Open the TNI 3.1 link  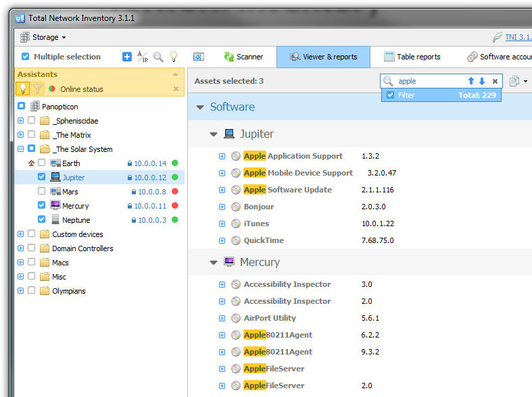click(x=518, y=37)
